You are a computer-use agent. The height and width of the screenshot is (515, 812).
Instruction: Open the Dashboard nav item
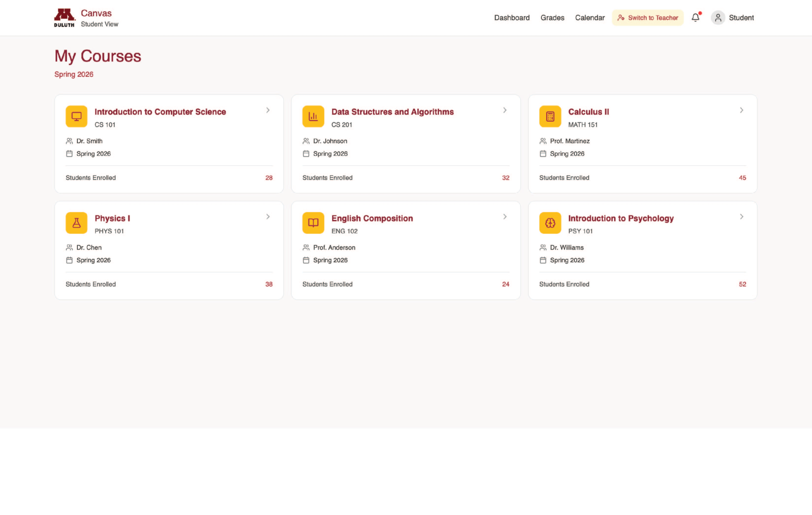(512, 18)
